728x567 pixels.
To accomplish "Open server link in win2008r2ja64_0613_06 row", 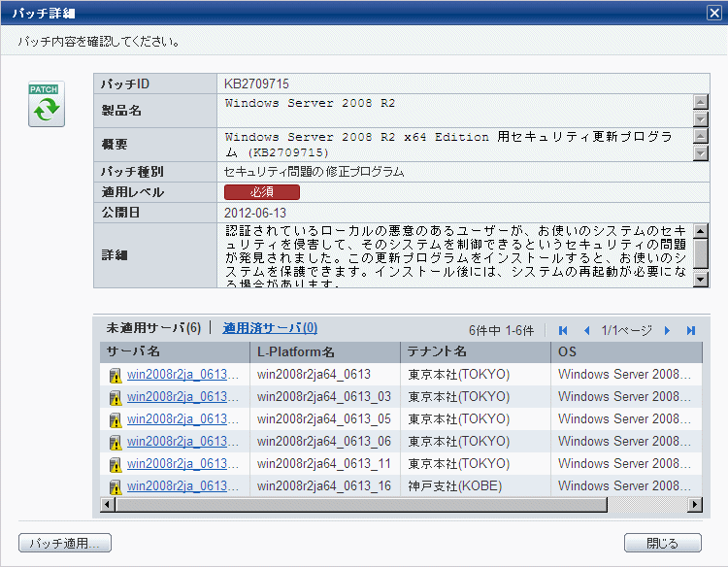I will [x=182, y=442].
